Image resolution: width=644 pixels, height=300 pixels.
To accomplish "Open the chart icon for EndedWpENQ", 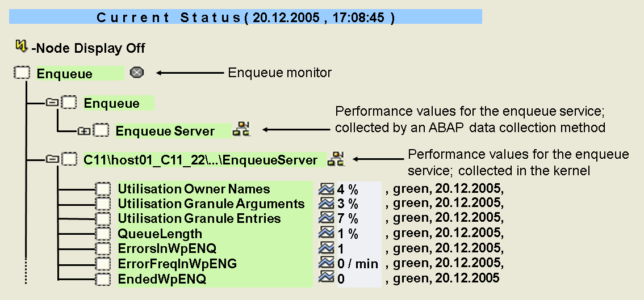I will click(x=327, y=278).
